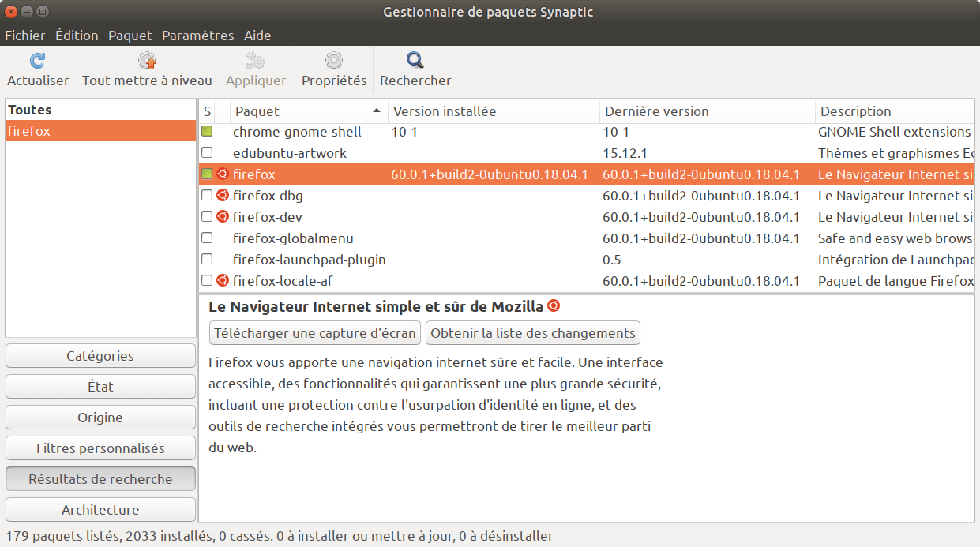Select firefox search in the filter list
Viewport: 980px width, 547px height.
[100, 131]
